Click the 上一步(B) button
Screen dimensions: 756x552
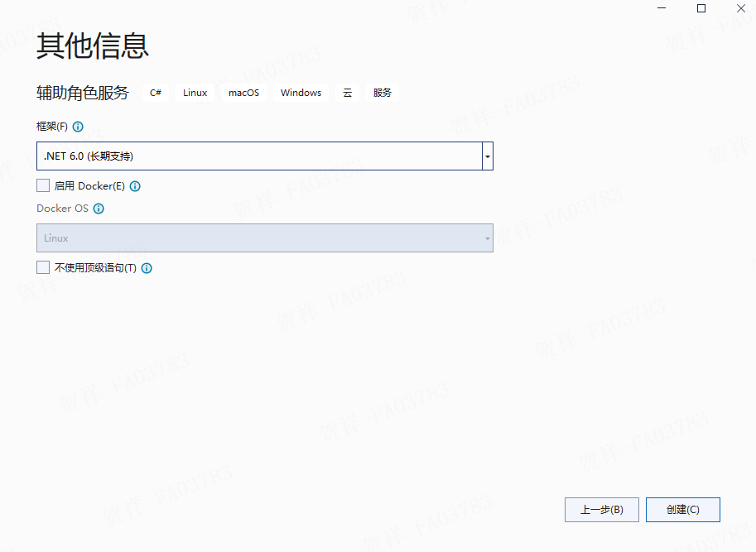(602, 510)
